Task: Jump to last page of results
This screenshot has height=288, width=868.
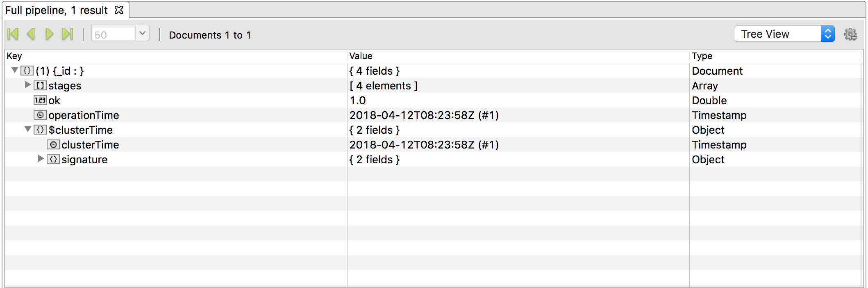Action: tap(67, 34)
